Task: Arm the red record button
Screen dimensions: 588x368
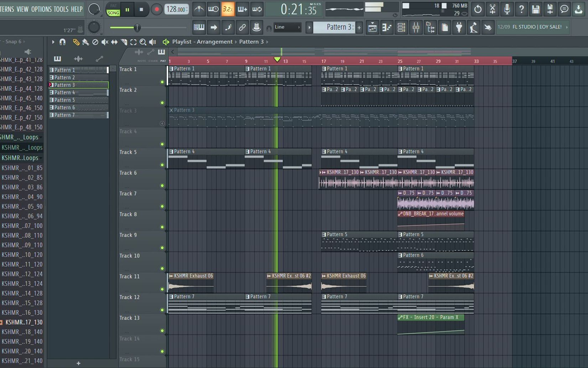Action: 156,10
